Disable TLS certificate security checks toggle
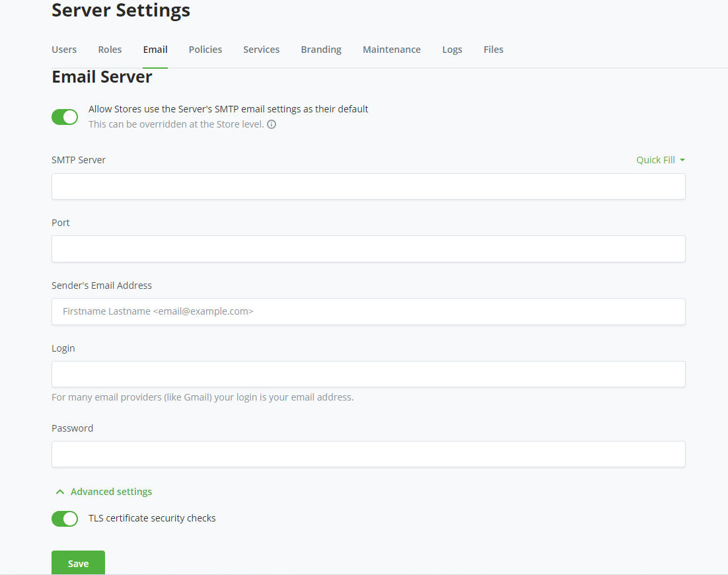The image size is (728, 575). click(x=65, y=519)
